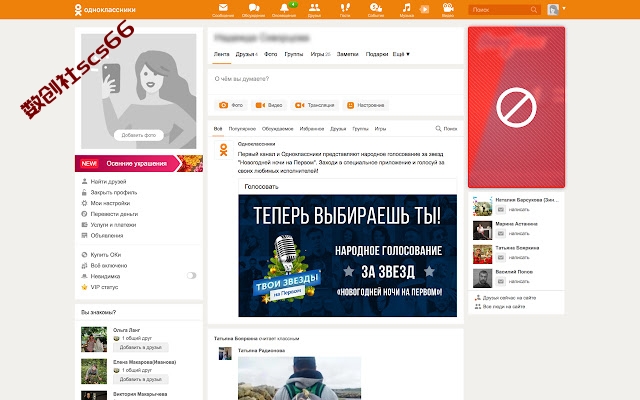Screen dimensions: 640x400
Task: Click написать for Наталия Барсукова
Action: pos(513,209)
